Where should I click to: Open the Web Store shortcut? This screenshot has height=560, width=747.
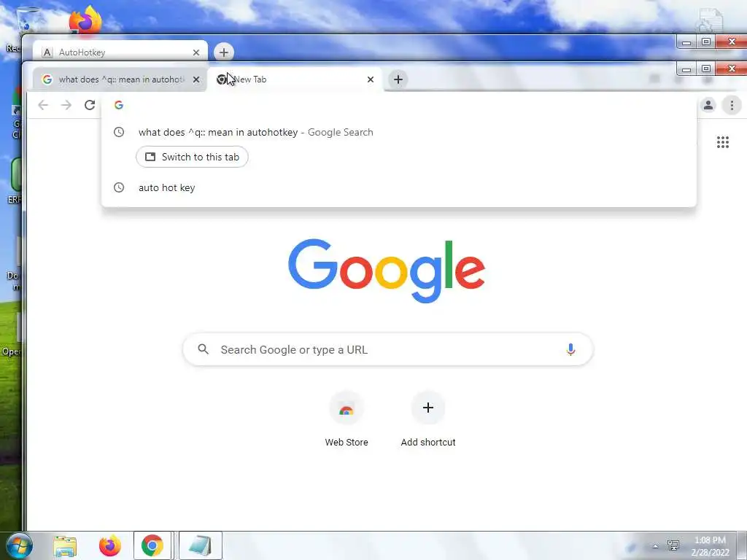pos(347,408)
